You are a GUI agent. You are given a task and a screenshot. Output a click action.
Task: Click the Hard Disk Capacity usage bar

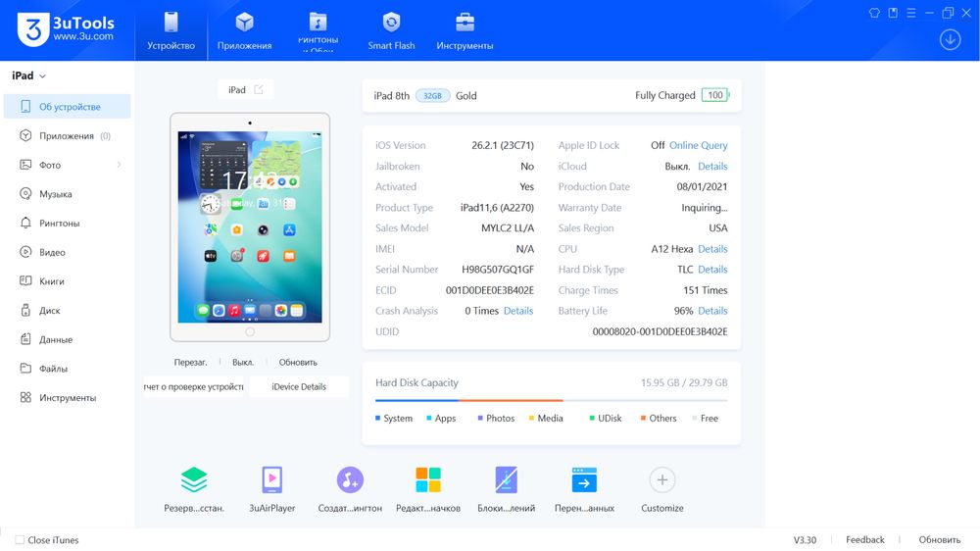[x=551, y=400]
